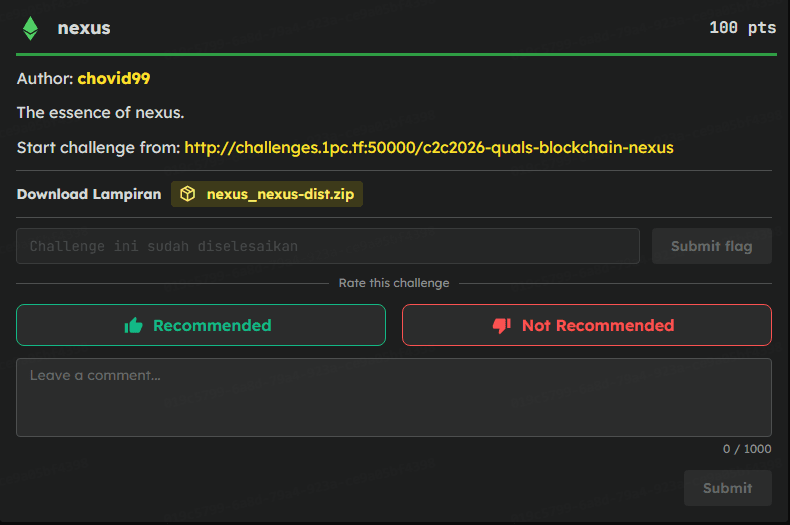Image resolution: width=790 pixels, height=525 pixels.
Task: Click the red thumbs down icon
Action: coord(501,325)
